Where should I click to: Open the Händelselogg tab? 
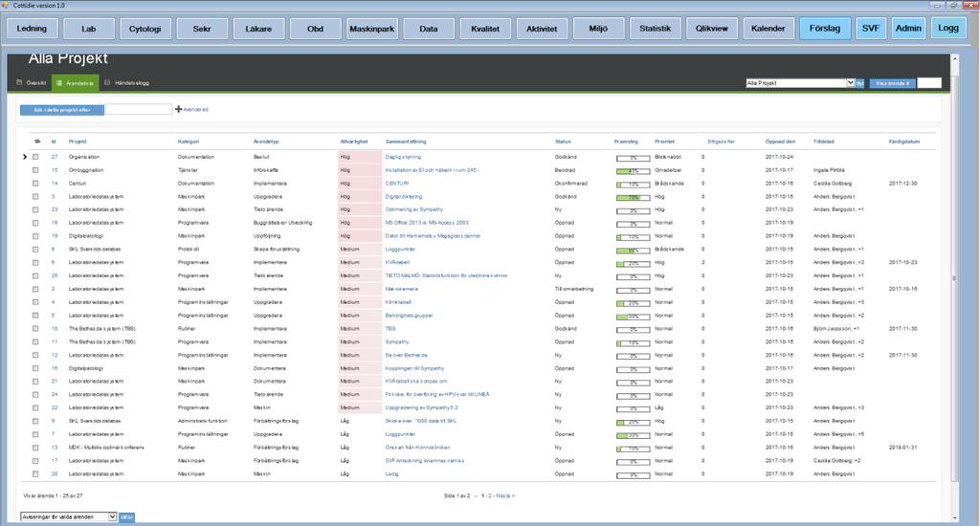coord(127,82)
